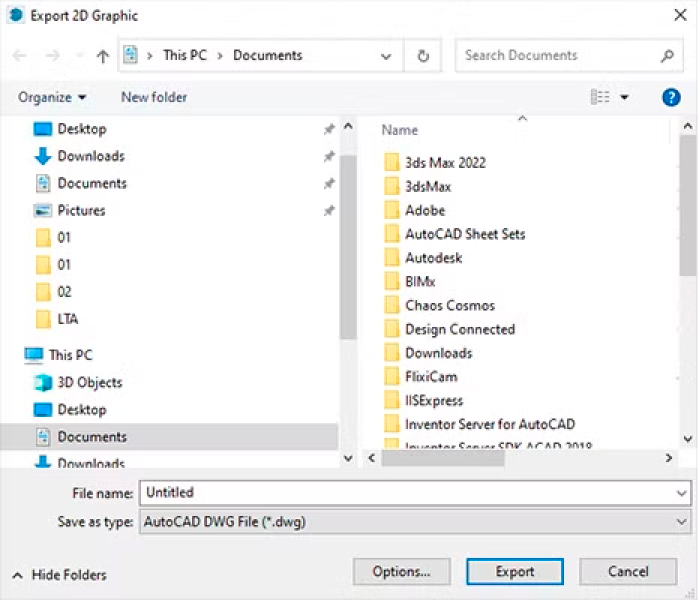Screen dimensions: 698x600
Task: Create a New folder
Action: coord(154,97)
